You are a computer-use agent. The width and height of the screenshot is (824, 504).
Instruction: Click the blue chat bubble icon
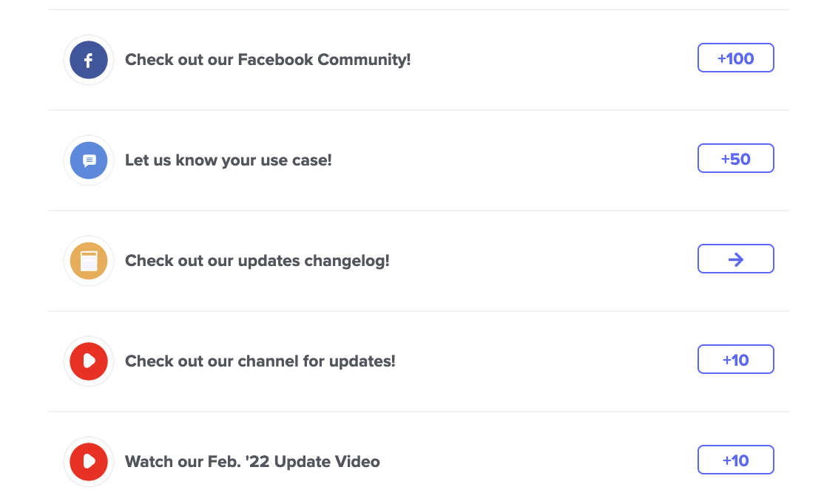[89, 160]
